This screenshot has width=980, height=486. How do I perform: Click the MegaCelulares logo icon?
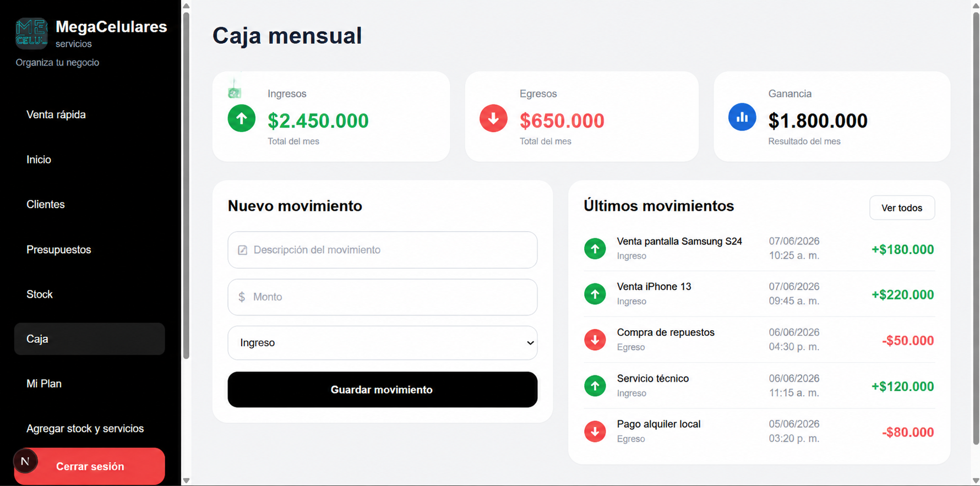[x=31, y=33]
